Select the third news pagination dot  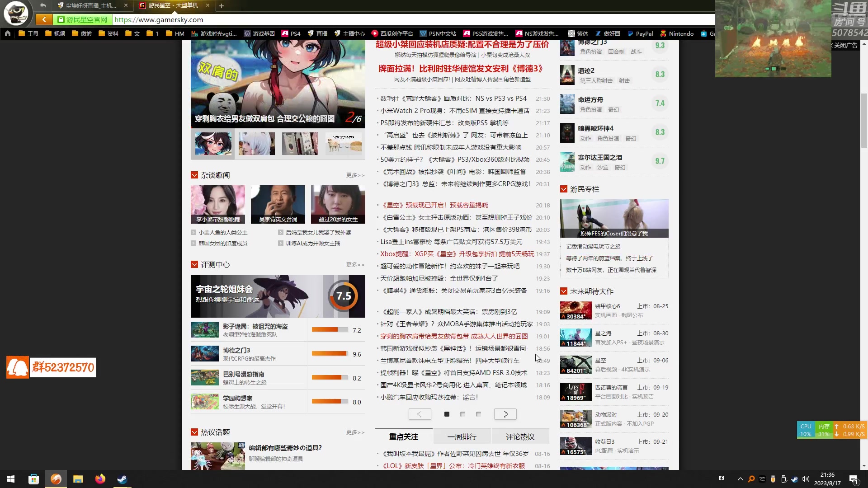[x=478, y=414]
